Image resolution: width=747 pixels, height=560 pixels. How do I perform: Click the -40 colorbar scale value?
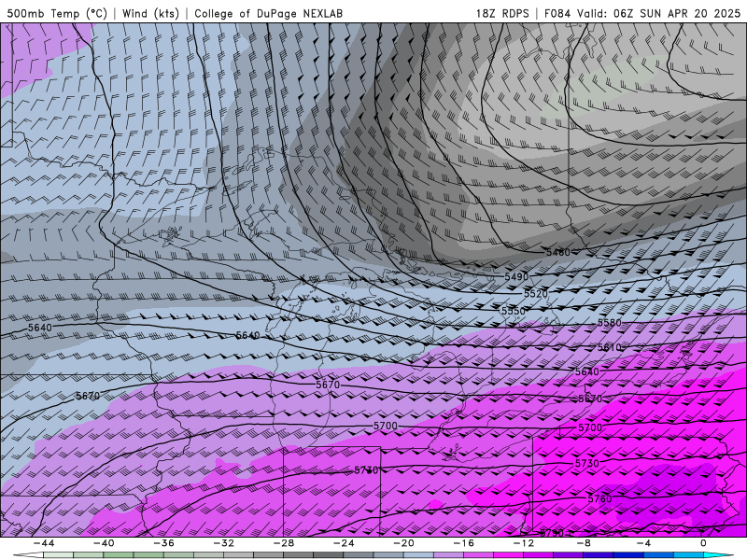104,543
